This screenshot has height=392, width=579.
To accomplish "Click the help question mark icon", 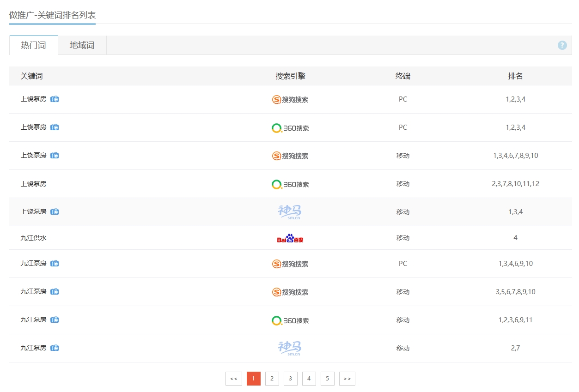I will point(562,45).
